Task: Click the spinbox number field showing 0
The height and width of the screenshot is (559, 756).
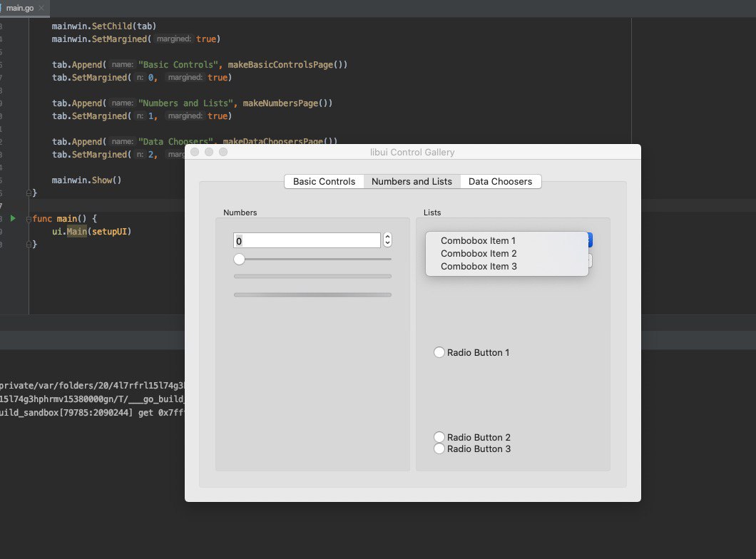Action: click(307, 240)
